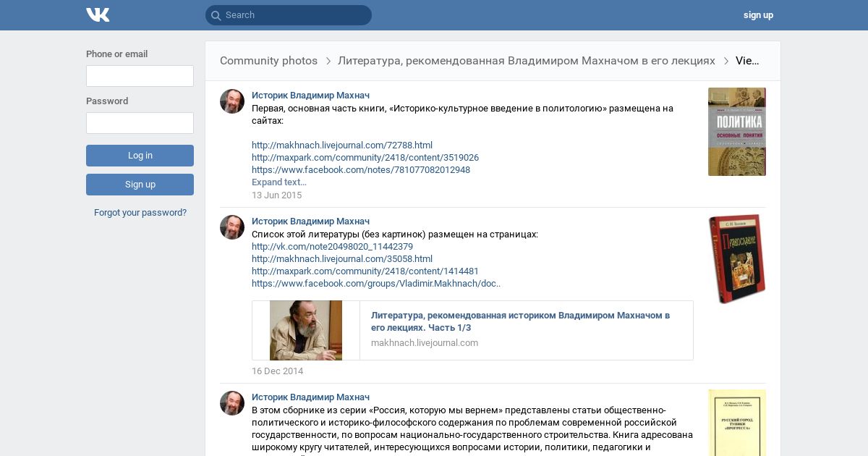Open Forgot your password link
This screenshot has height=456, width=868.
pyautogui.click(x=140, y=213)
